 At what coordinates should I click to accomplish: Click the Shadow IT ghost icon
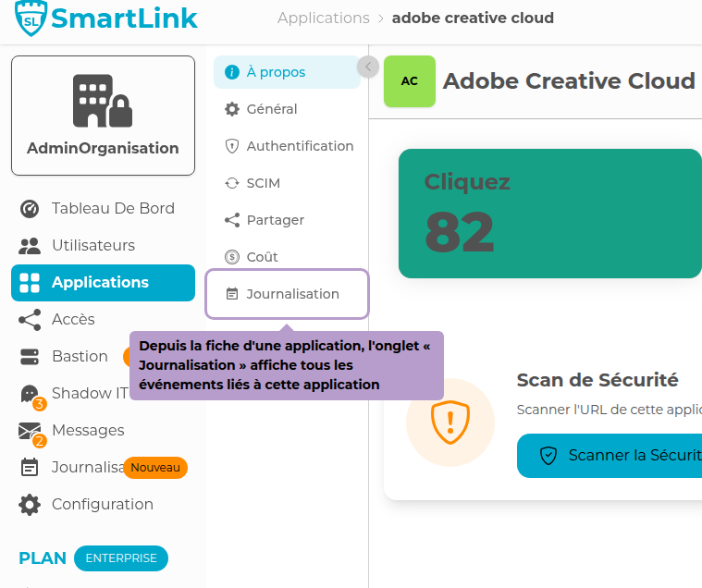coord(30,394)
